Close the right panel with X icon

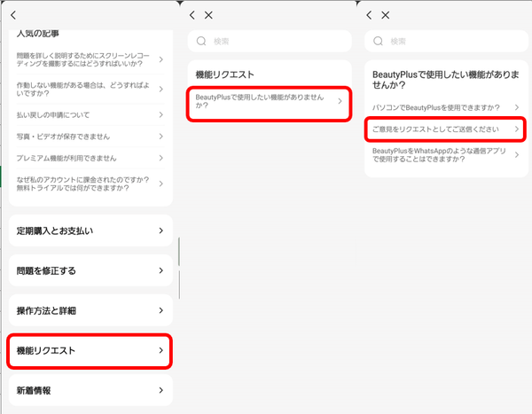point(385,15)
